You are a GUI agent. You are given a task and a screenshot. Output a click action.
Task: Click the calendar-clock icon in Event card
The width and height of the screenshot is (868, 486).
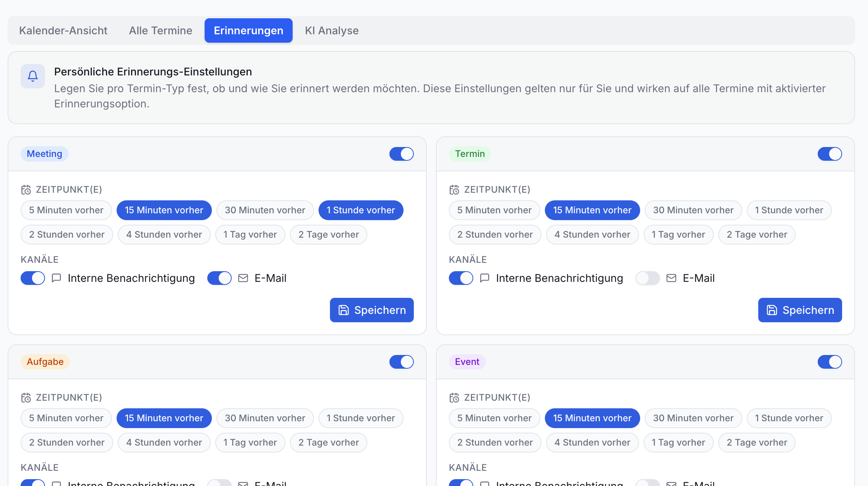pyautogui.click(x=454, y=398)
